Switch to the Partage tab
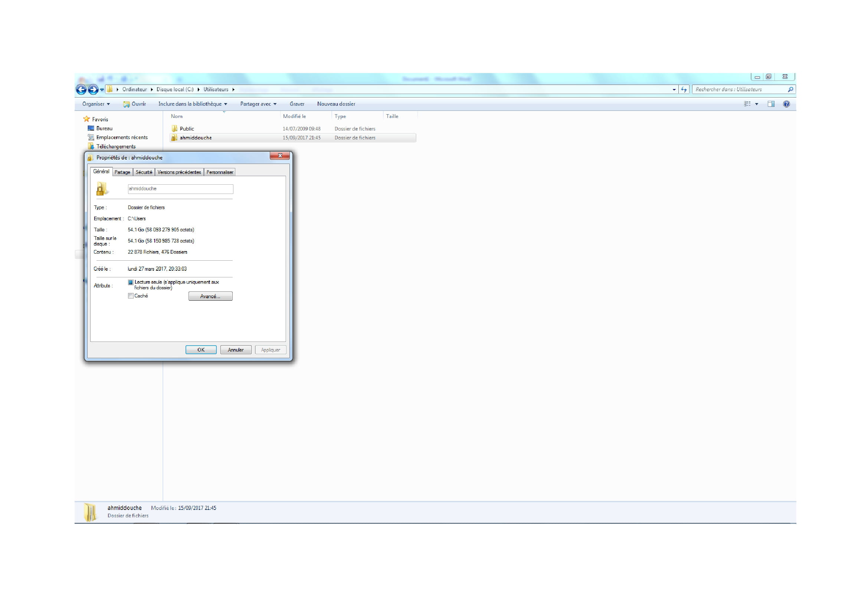Screen dimensions: 868x613 [122, 172]
